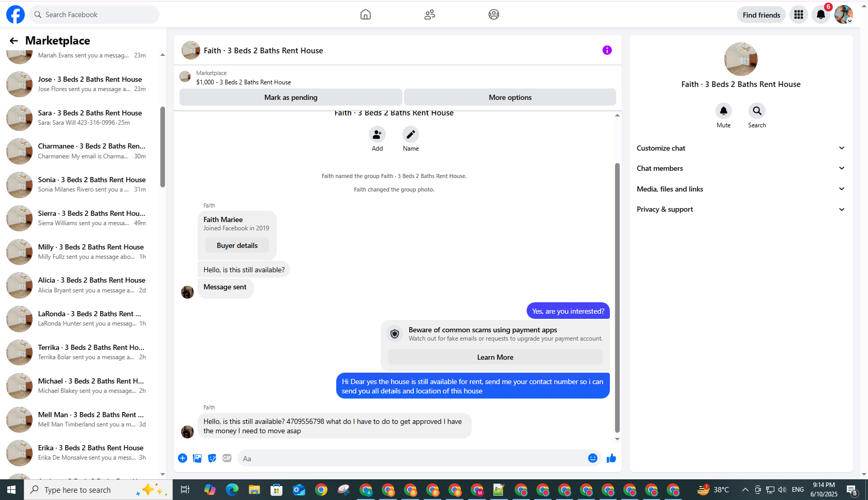Open the clock showing 9:14 PM

pos(824,490)
